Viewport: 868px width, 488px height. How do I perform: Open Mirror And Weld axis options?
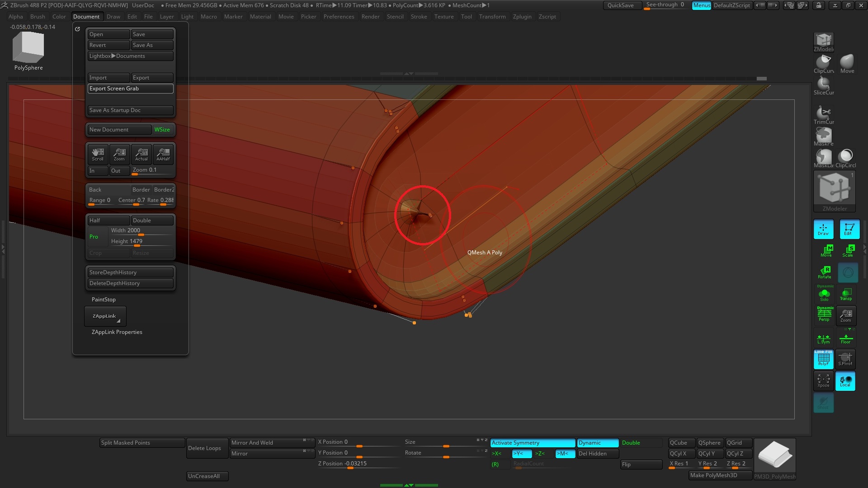(x=307, y=441)
